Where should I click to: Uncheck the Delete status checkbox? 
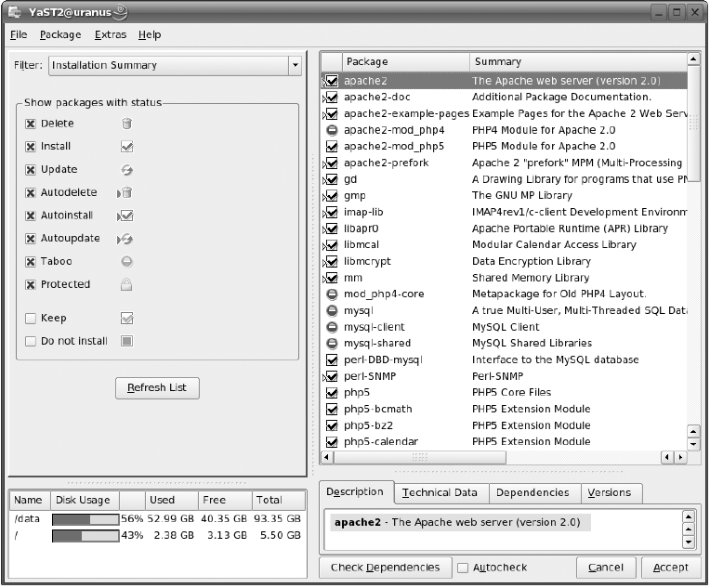tap(31, 124)
